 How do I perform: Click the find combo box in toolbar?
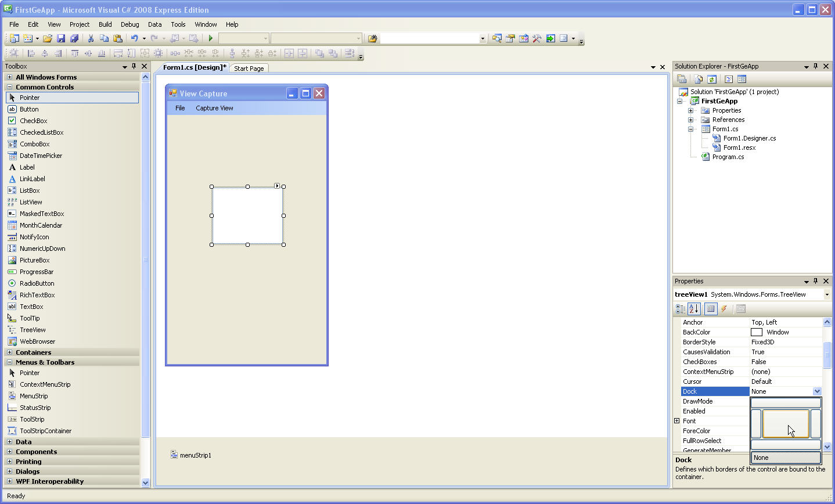click(x=433, y=38)
